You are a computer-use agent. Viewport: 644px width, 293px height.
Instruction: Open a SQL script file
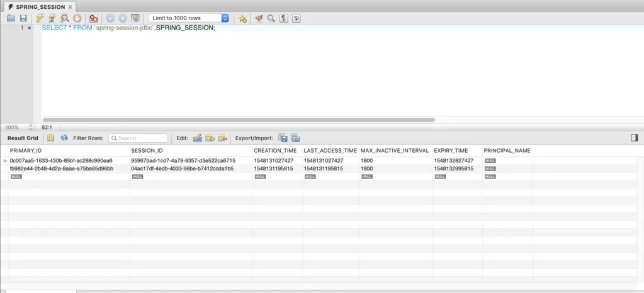coord(11,18)
